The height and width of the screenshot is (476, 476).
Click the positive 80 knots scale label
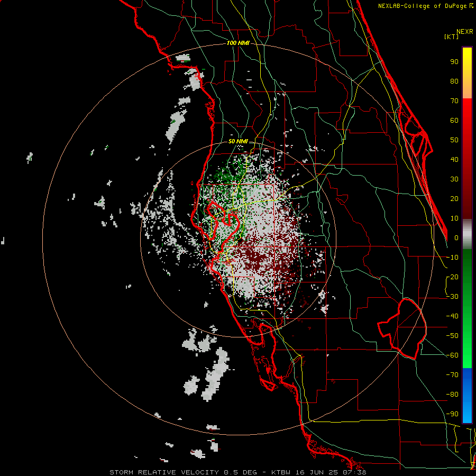tap(454, 81)
